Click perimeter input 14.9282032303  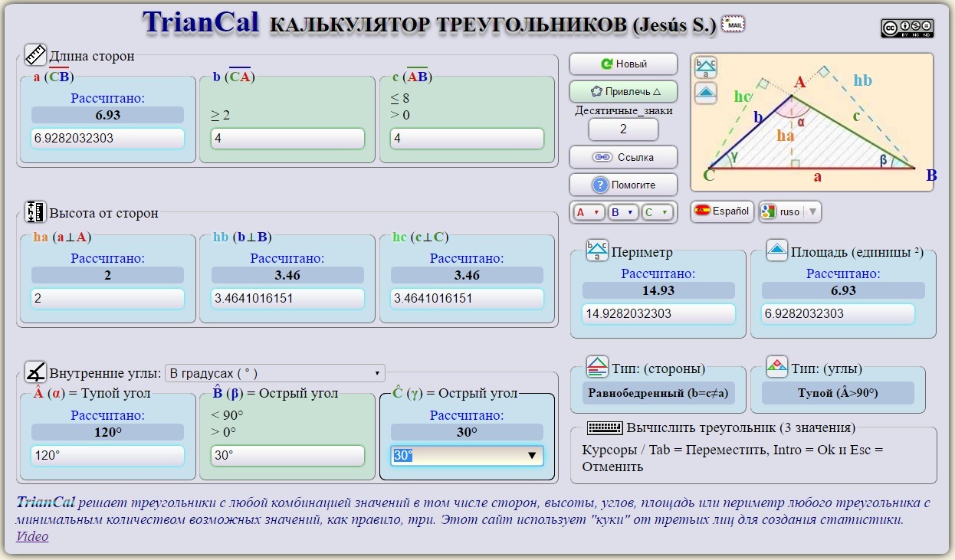[658, 314]
